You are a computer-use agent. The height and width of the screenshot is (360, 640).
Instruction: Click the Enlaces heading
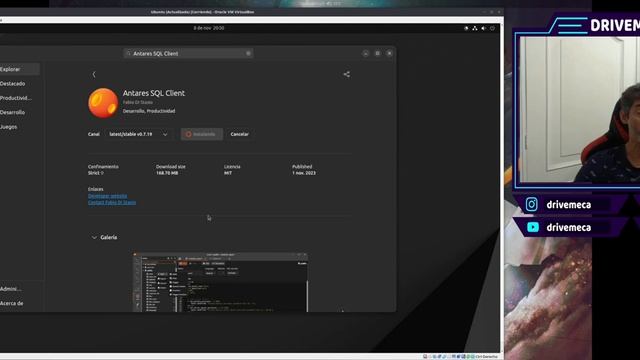coord(96,189)
